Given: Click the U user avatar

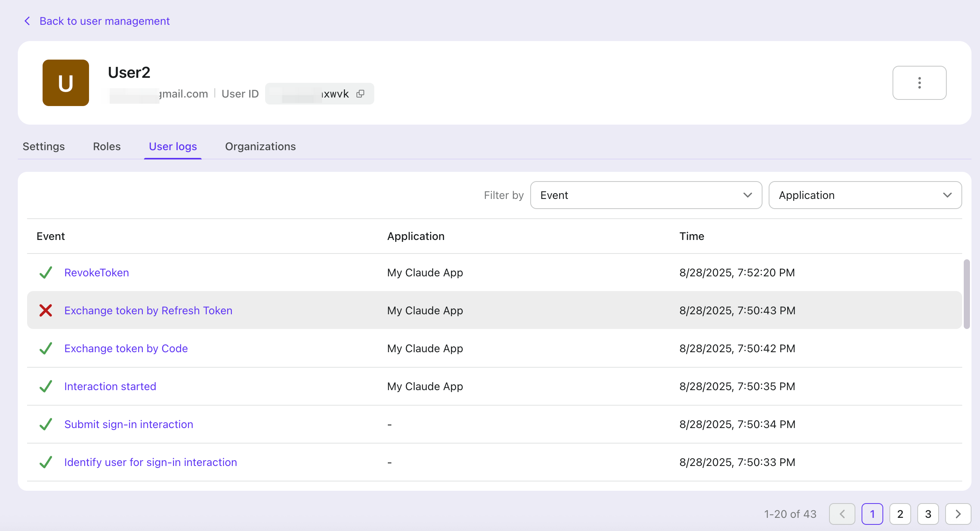Looking at the screenshot, I should pos(66,83).
